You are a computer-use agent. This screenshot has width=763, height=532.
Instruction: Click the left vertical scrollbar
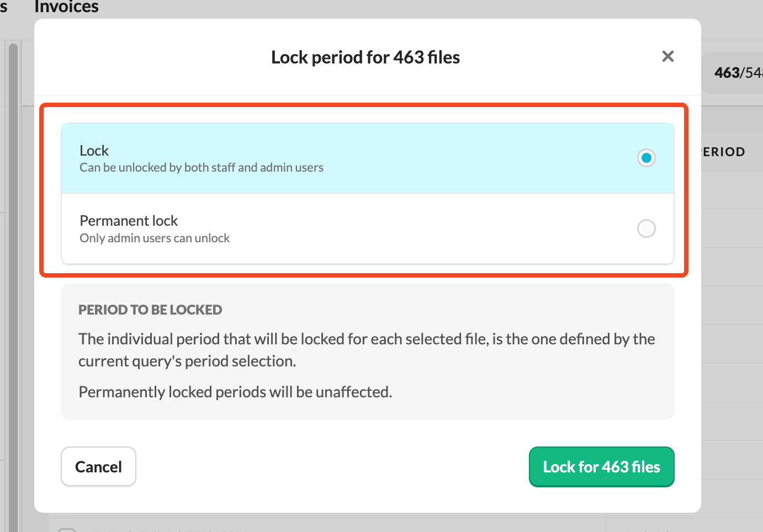pyautogui.click(x=13, y=276)
